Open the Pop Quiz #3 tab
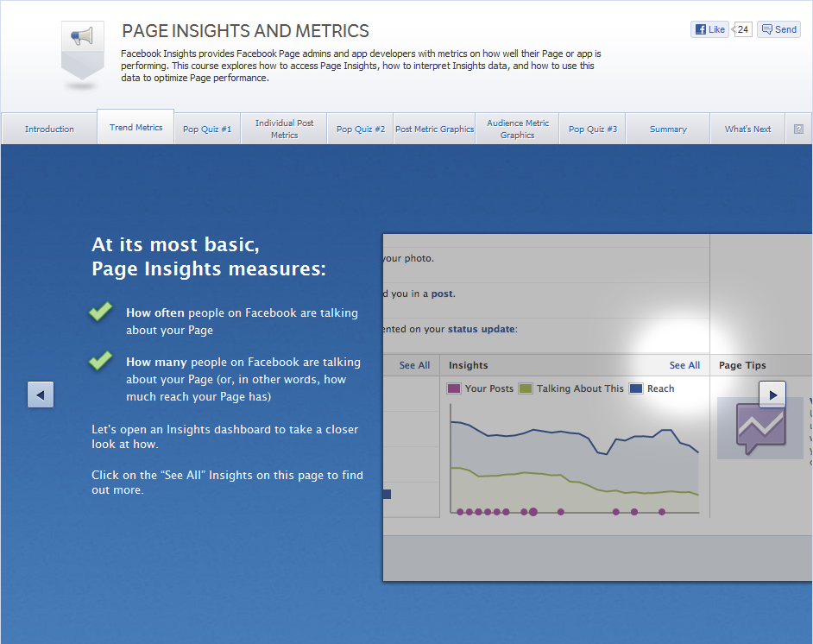The height and width of the screenshot is (644, 813). click(x=593, y=129)
